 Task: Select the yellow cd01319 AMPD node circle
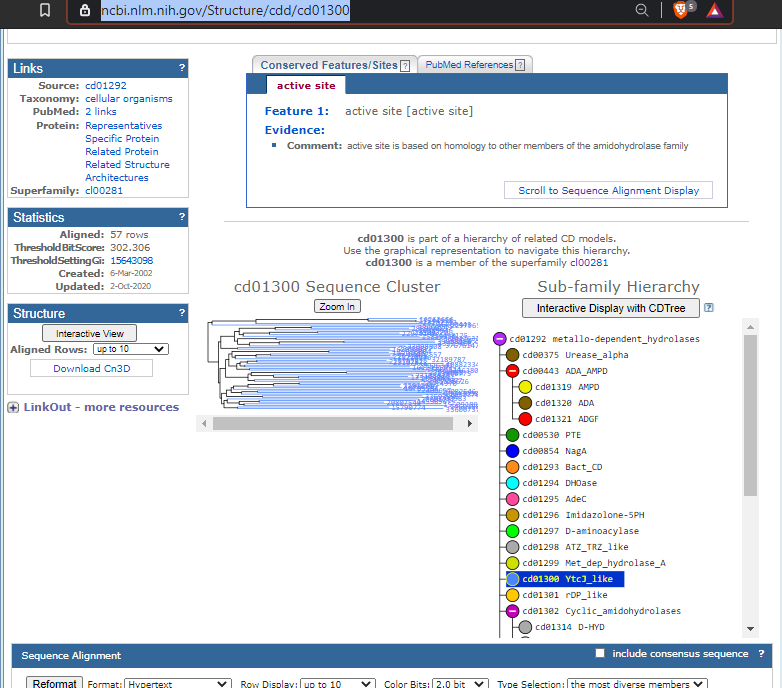(525, 387)
